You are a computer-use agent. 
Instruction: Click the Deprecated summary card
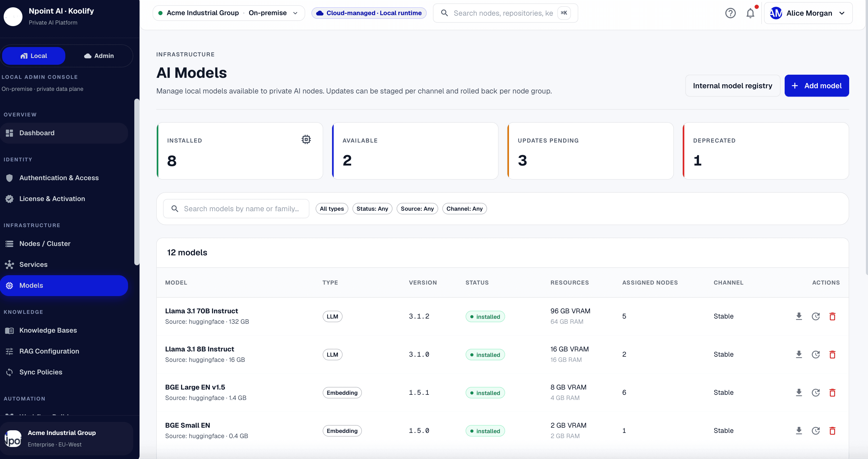pos(766,151)
